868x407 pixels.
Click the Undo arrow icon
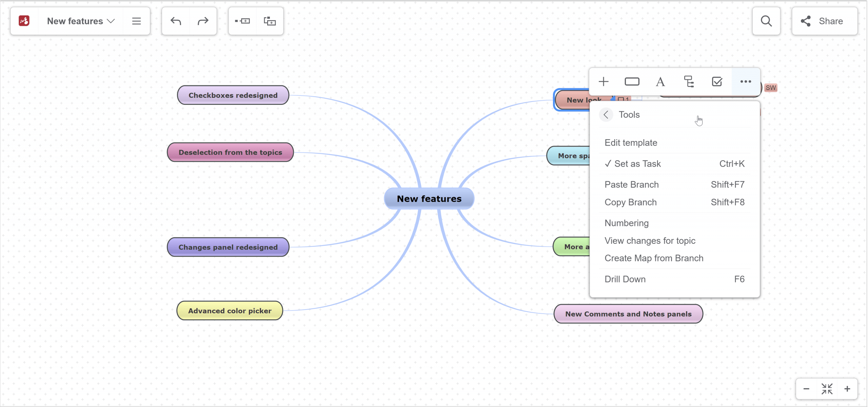176,21
